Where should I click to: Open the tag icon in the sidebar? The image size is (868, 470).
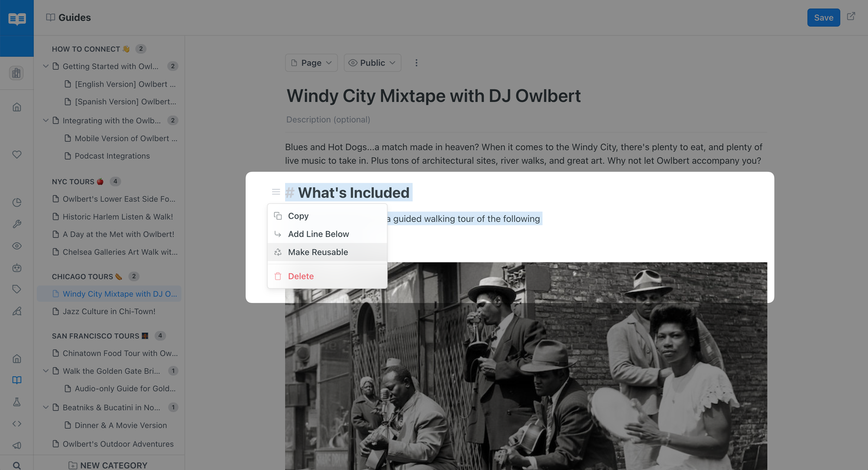[16, 289]
